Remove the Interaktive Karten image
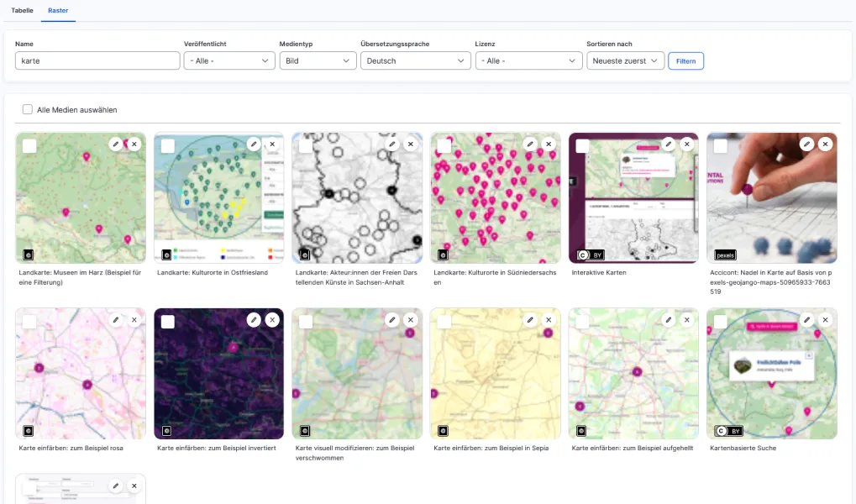 pyautogui.click(x=687, y=144)
